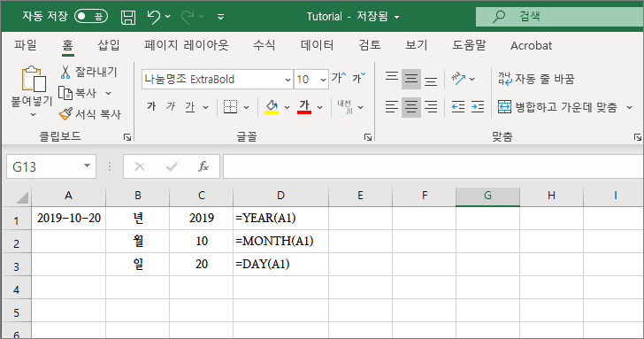Open the Tutorial file title dropdown
644x339 pixels.
pyautogui.click(x=396, y=17)
